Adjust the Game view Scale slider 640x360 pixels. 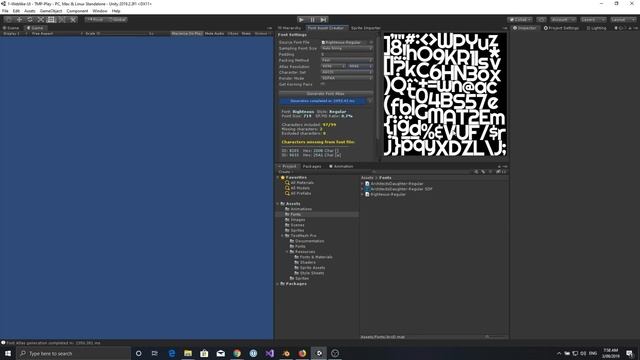click(122, 33)
